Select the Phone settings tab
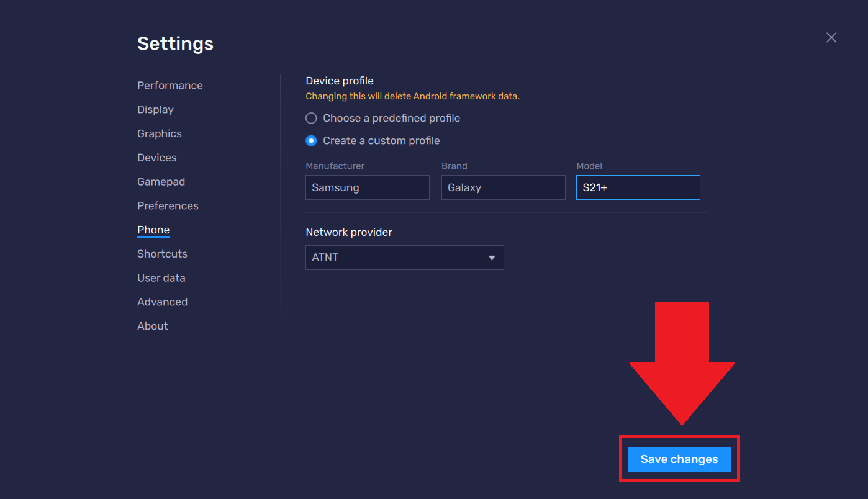The image size is (868, 499). (153, 230)
